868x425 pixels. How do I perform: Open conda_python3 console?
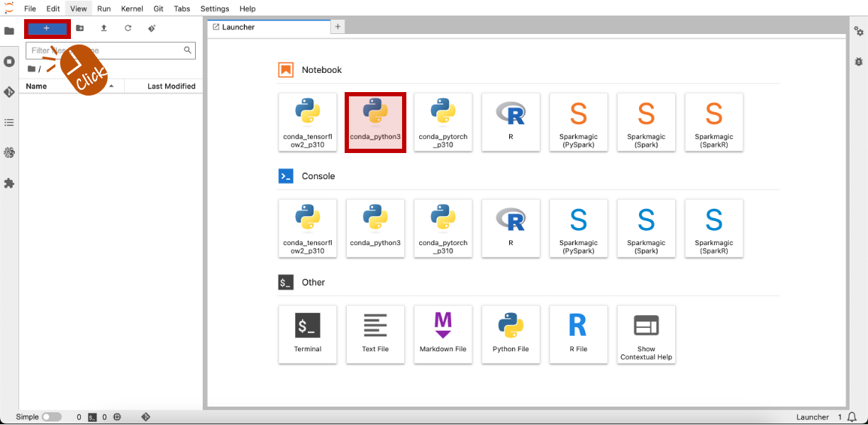(375, 228)
